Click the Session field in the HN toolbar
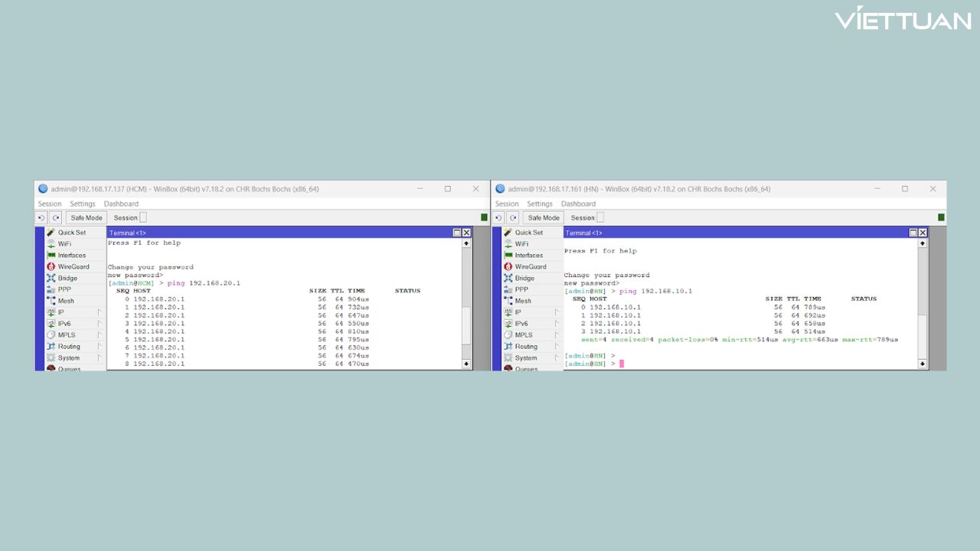Image resolution: width=980 pixels, height=551 pixels. [600, 218]
